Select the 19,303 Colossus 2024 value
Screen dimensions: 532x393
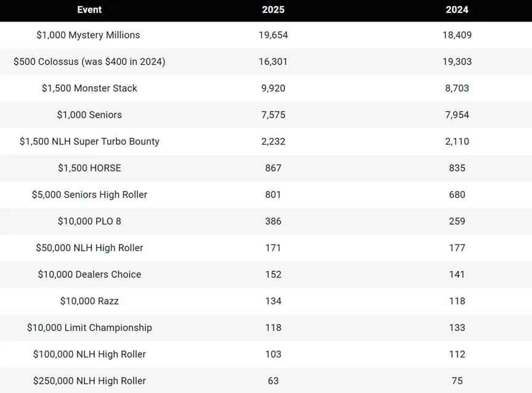(457, 62)
